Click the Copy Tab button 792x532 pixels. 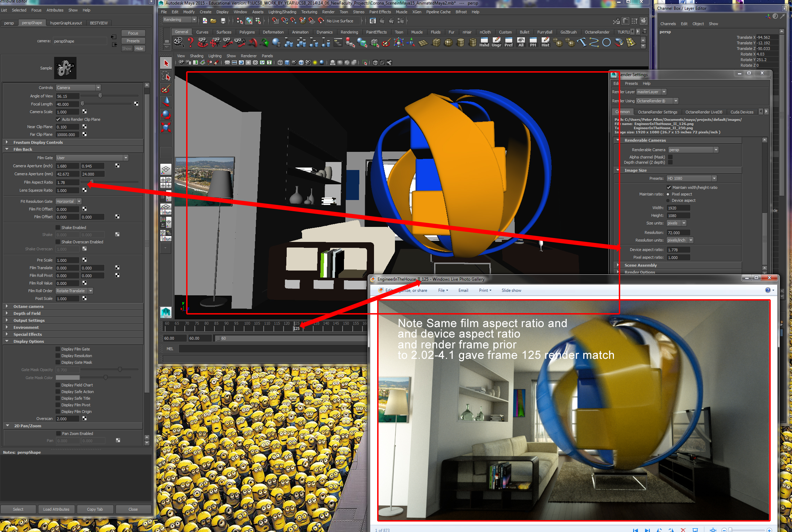(95, 509)
